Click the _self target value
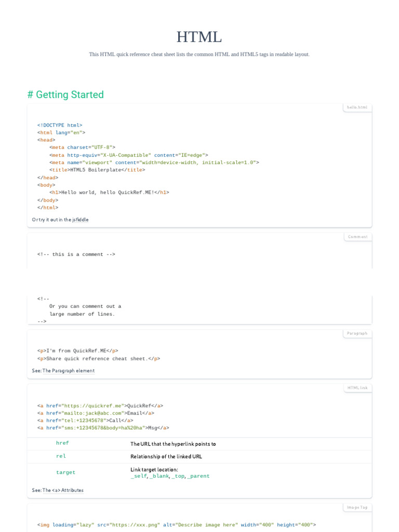This screenshot has height=532, width=399. 138,476
